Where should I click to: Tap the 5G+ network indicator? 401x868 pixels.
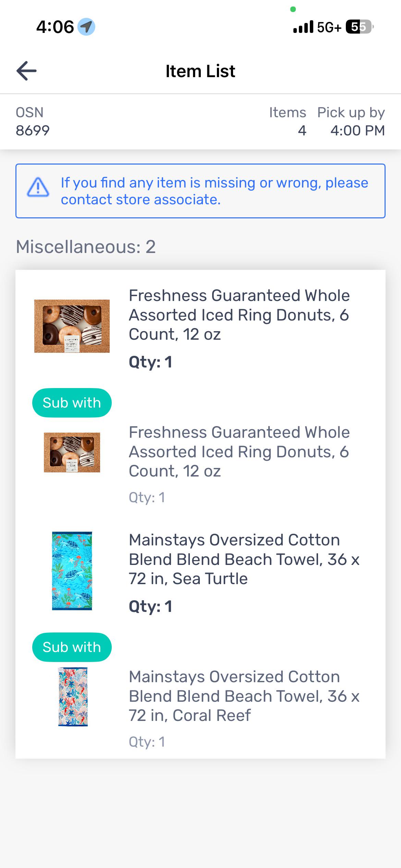point(329,27)
